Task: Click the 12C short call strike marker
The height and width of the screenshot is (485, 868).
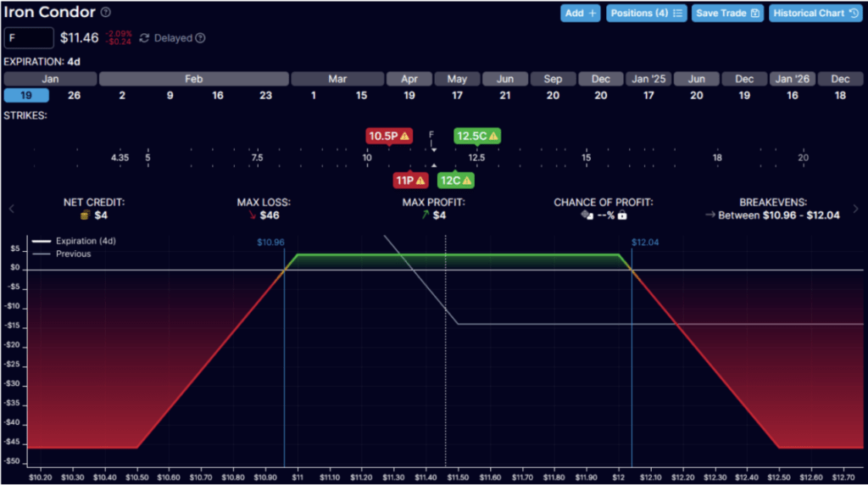Action: [456, 181]
